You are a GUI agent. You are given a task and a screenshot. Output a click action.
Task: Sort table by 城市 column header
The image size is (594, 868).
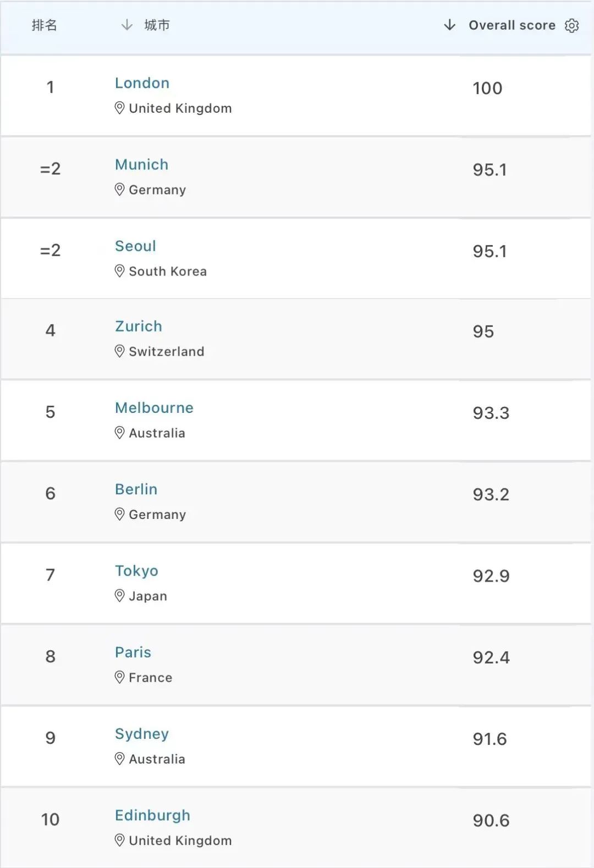(x=157, y=25)
